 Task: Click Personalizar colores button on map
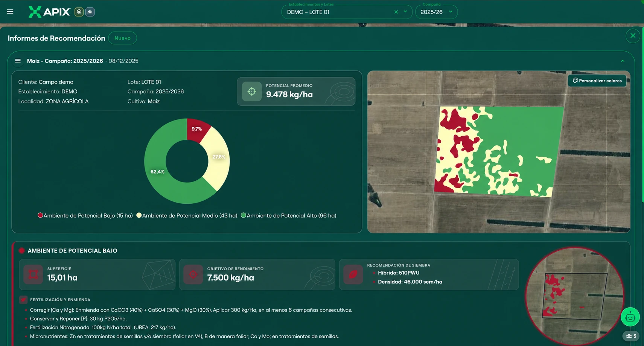point(597,81)
